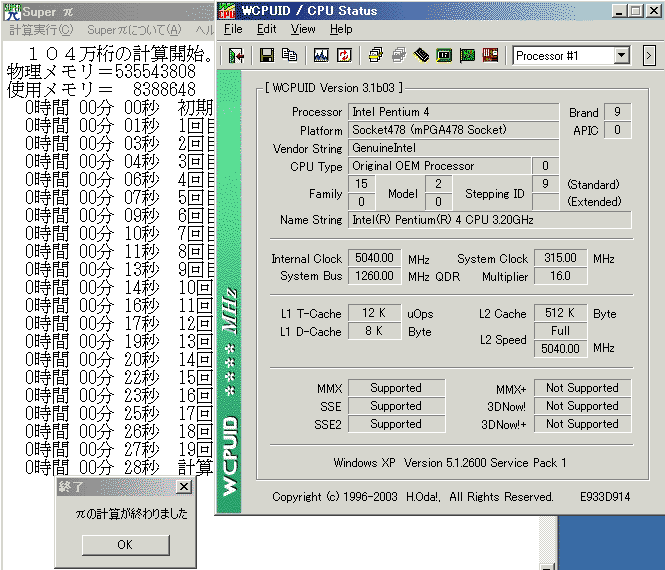Click the Copy icon in the toolbar
Screen dimensions: 665x570
coord(287,56)
